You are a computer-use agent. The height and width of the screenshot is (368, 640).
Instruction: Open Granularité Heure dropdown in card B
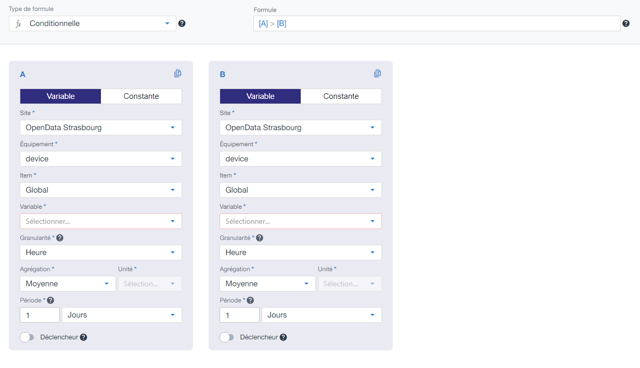tap(301, 253)
